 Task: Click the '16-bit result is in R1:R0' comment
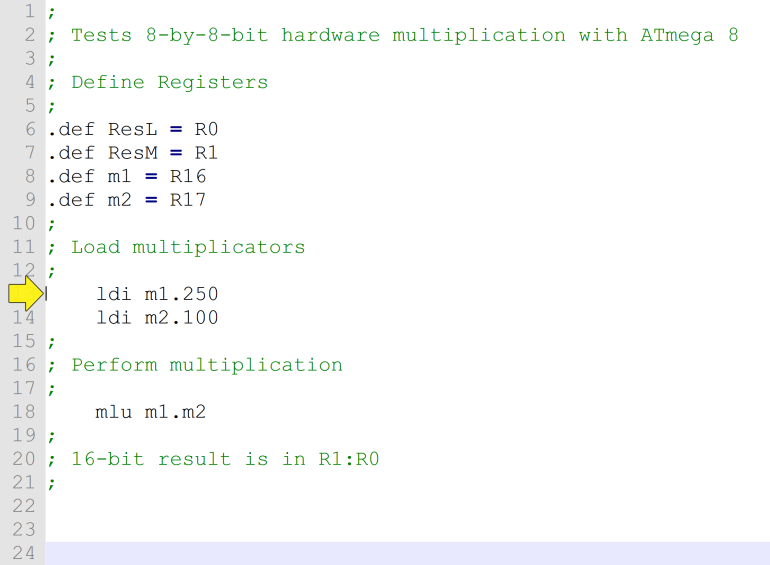pyautogui.click(x=225, y=459)
